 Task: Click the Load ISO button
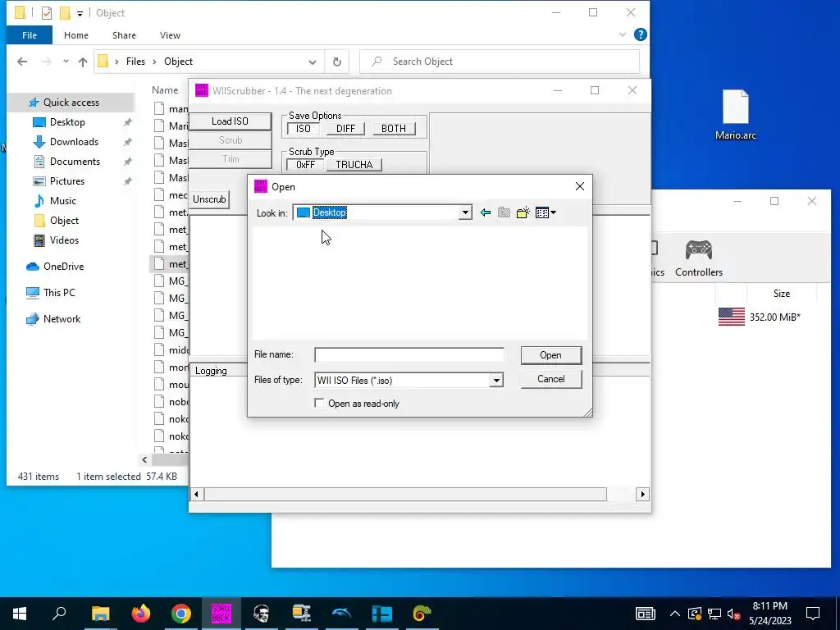pos(230,121)
